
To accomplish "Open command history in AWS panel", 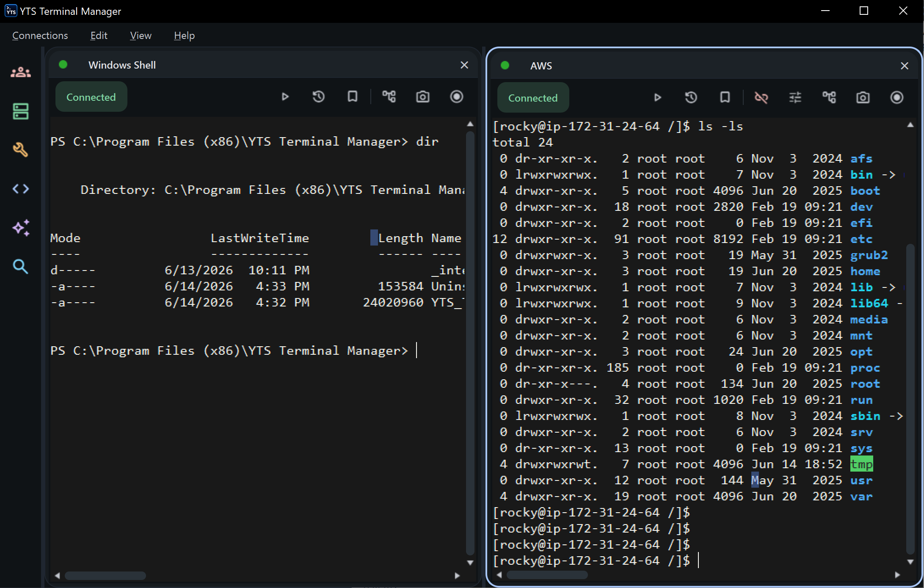I will click(691, 98).
